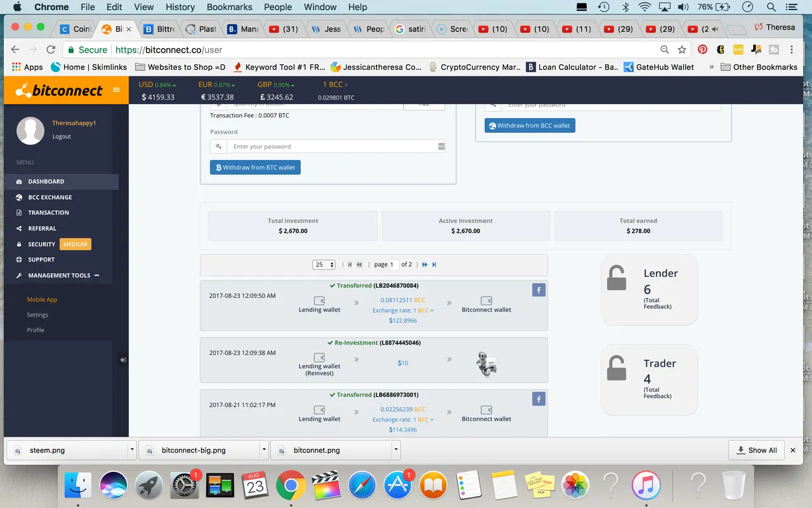
Task: Collapse the sidebar with the arrow icon
Action: 123,360
